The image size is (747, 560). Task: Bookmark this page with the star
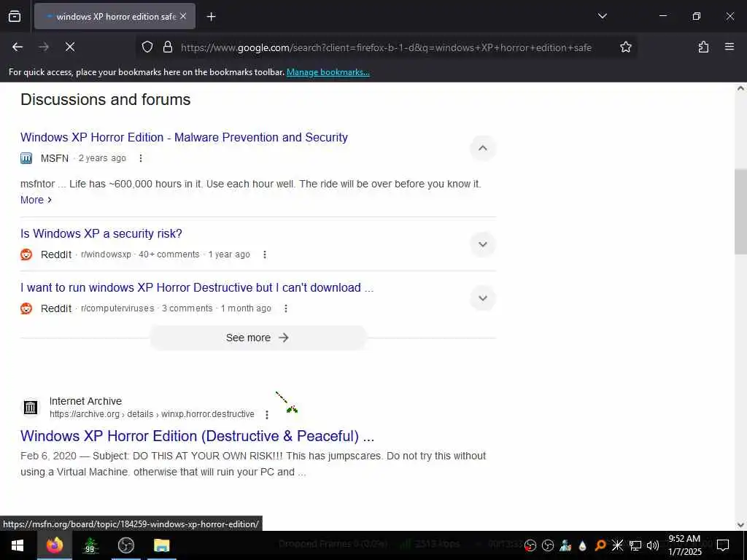pos(625,47)
